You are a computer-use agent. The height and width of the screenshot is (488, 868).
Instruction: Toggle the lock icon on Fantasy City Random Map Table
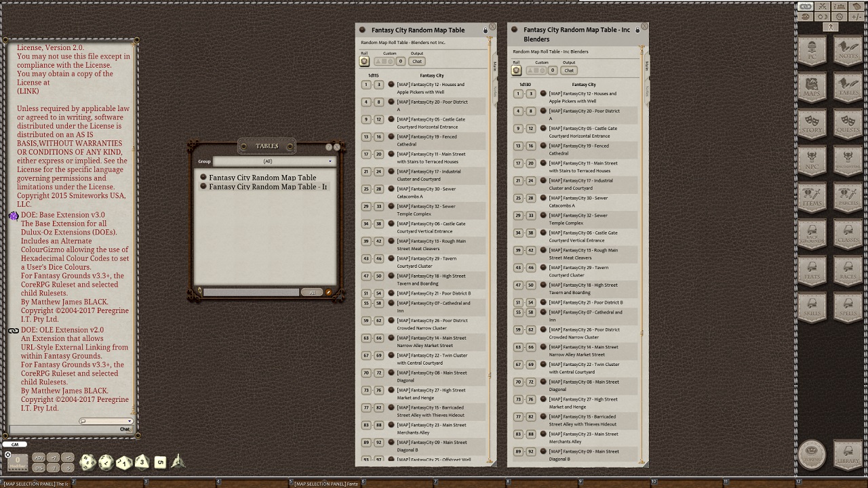pyautogui.click(x=484, y=30)
